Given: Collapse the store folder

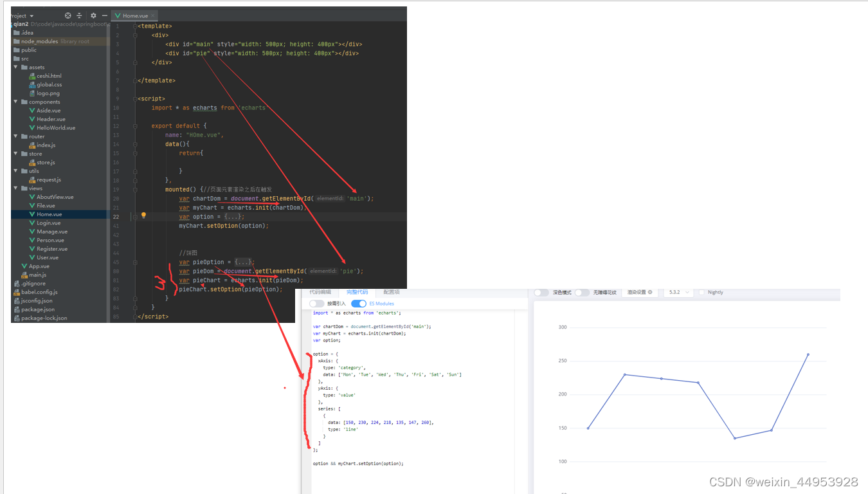Looking at the screenshot, I should [16, 154].
